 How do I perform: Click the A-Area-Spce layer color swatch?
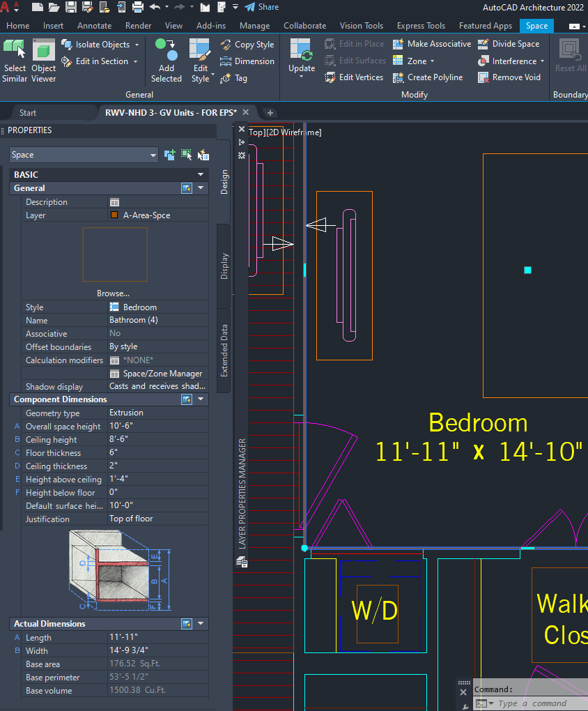click(x=114, y=215)
